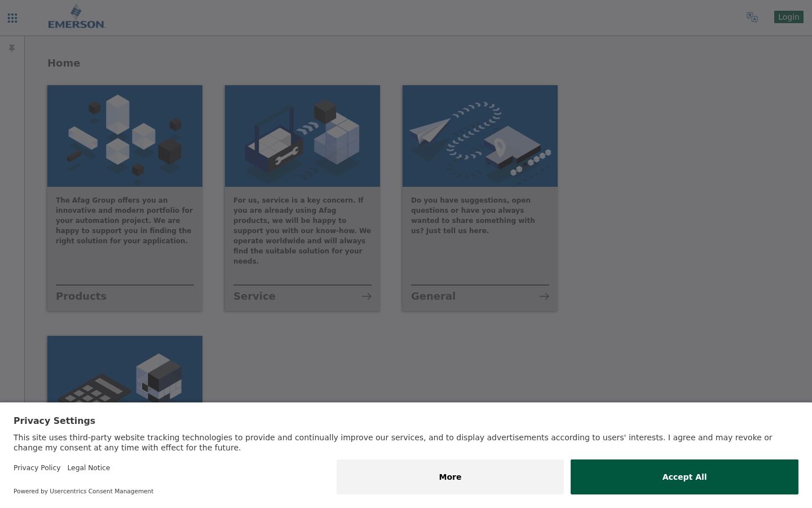Open the Privacy Policy link
This screenshot has height=508, width=812.
(x=37, y=468)
